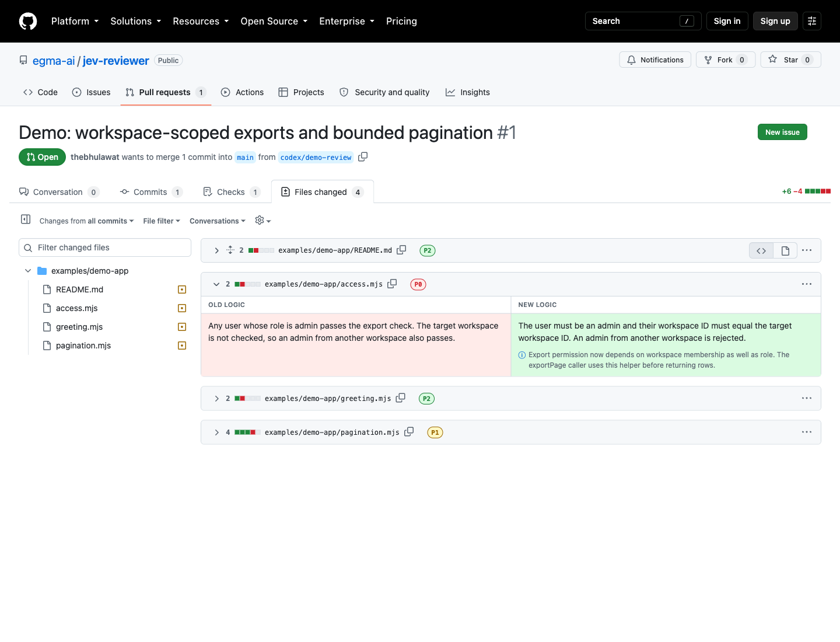
Task: Switch to Code tab
Action: [40, 92]
